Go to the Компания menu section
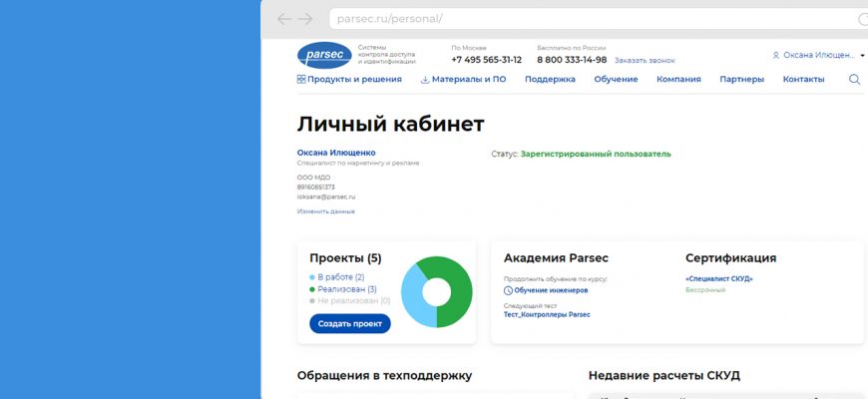The height and width of the screenshot is (399, 868). [678, 80]
